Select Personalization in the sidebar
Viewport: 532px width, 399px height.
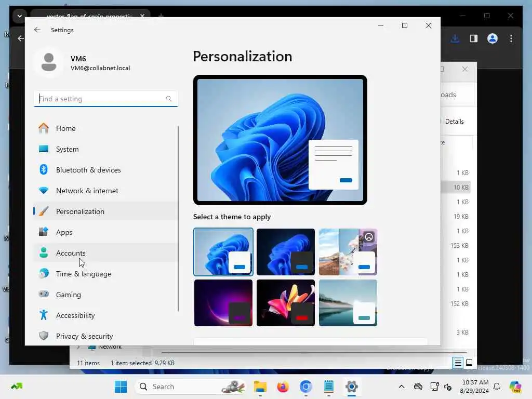point(106,211)
